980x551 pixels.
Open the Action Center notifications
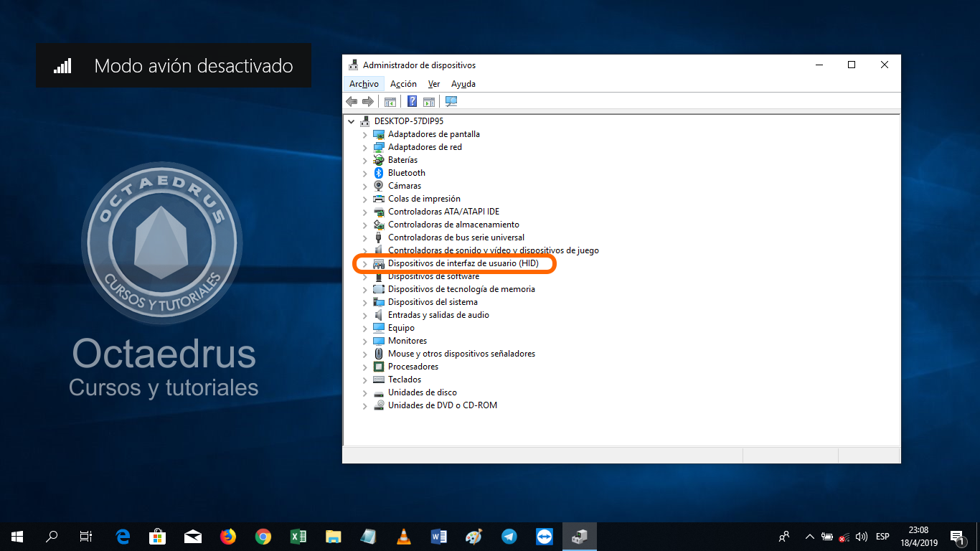[x=958, y=537]
